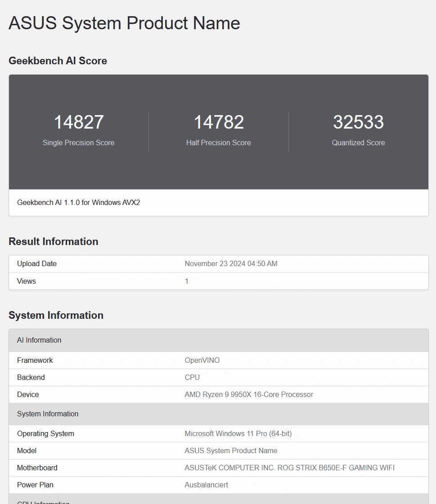This screenshot has width=436, height=504.
Task: Click the Backend row label
Action: (x=31, y=377)
